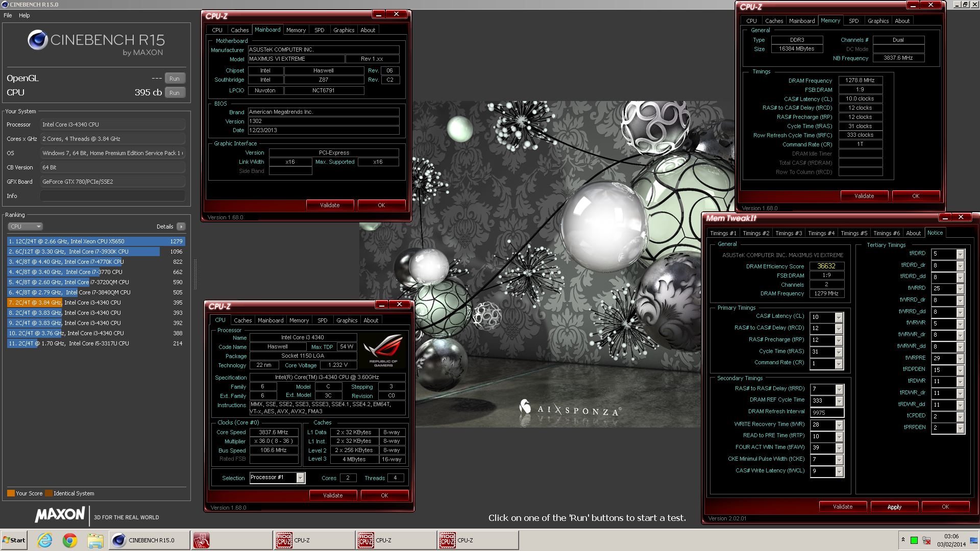
Task: Click the DRAM Refresh Interval field 9975
Action: (x=826, y=413)
